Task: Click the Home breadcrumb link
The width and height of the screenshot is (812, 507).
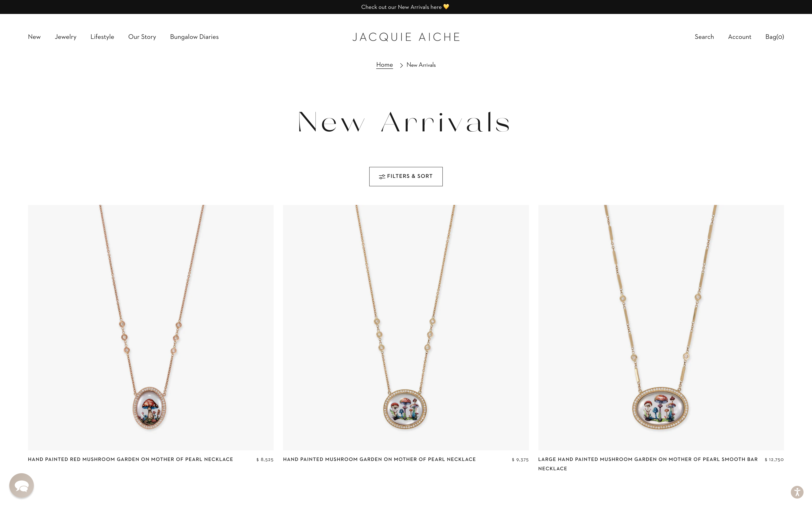Action: coord(384,65)
